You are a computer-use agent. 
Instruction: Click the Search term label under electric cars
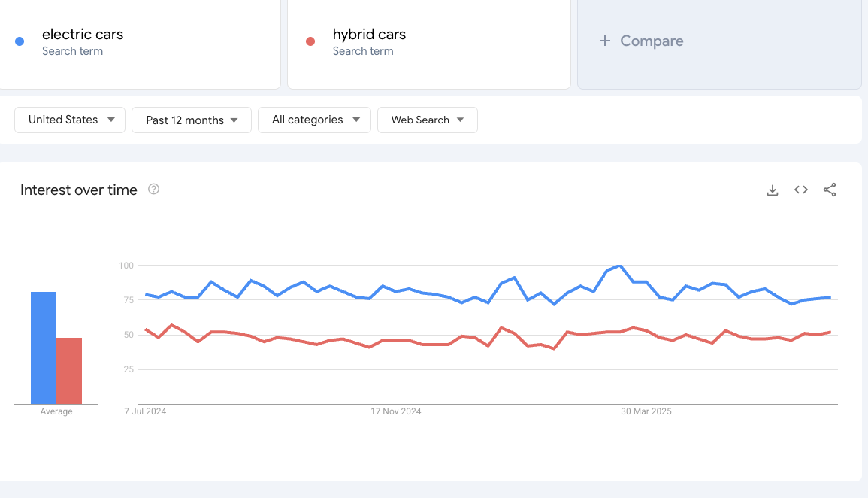72,51
